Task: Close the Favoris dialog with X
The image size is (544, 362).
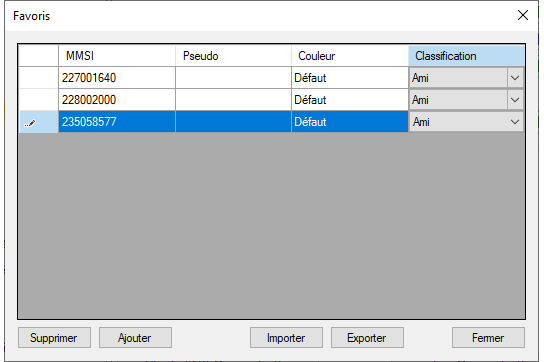Action: click(523, 15)
